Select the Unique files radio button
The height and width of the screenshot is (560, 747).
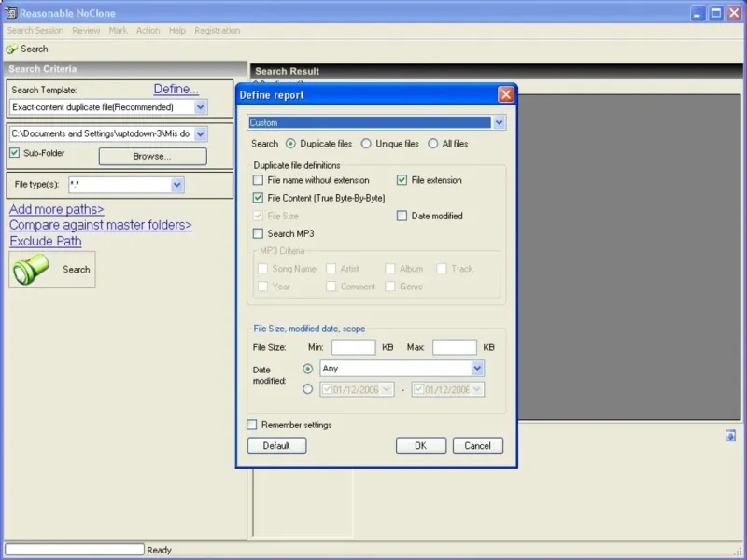pos(366,144)
